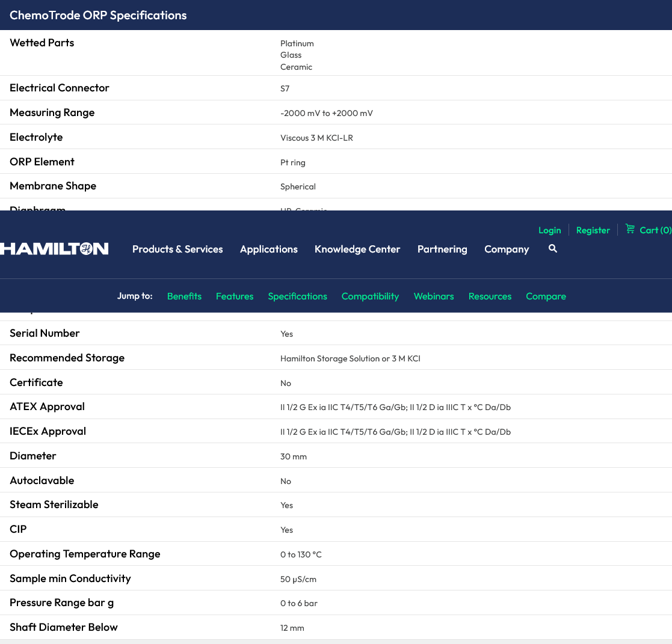This screenshot has height=644, width=672.
Task: Click the Serial Number Yes value
Action: pyautogui.click(x=287, y=334)
